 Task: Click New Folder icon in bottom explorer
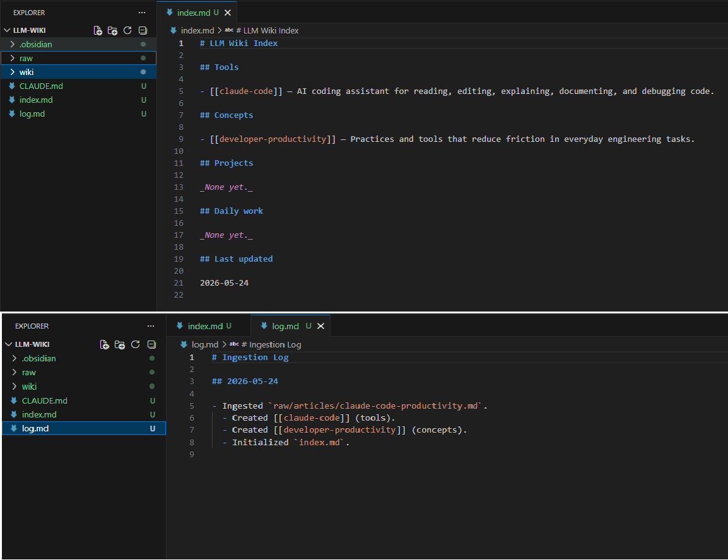tap(120, 345)
